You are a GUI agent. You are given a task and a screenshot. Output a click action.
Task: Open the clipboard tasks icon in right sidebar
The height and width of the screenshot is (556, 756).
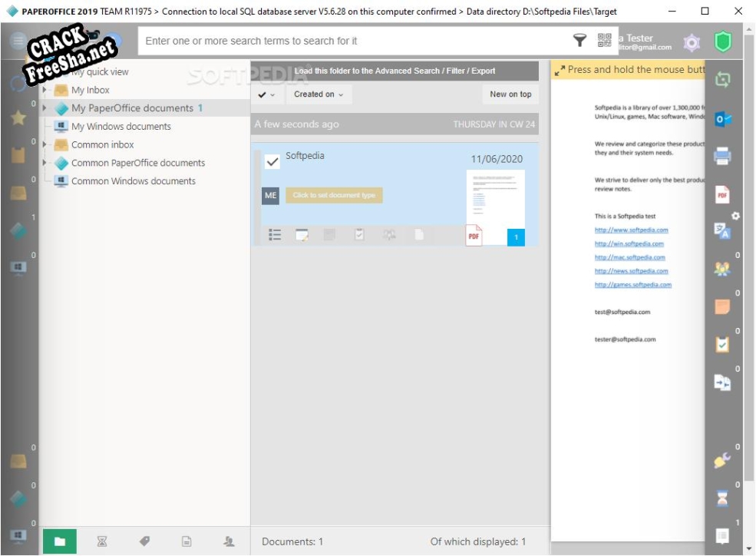[x=722, y=345]
